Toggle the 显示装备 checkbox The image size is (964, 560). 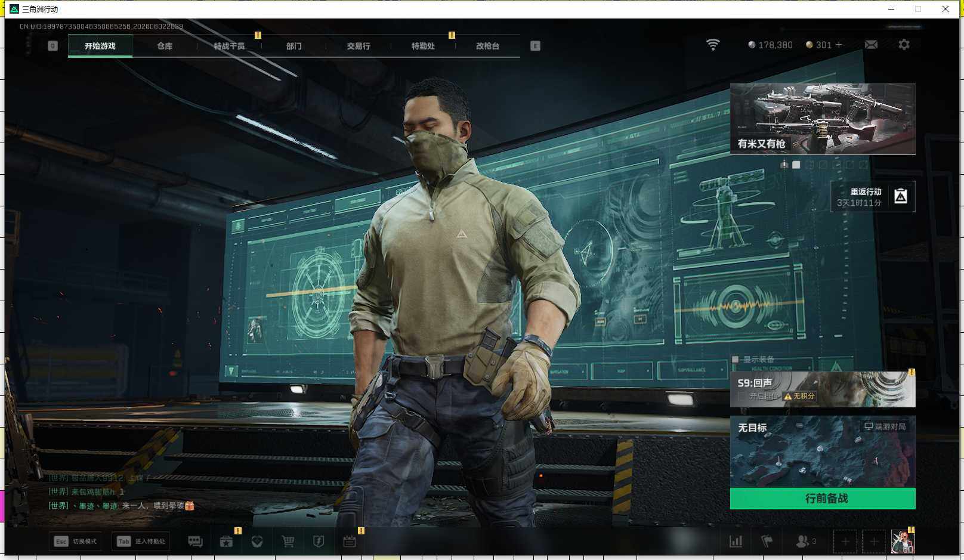click(736, 359)
